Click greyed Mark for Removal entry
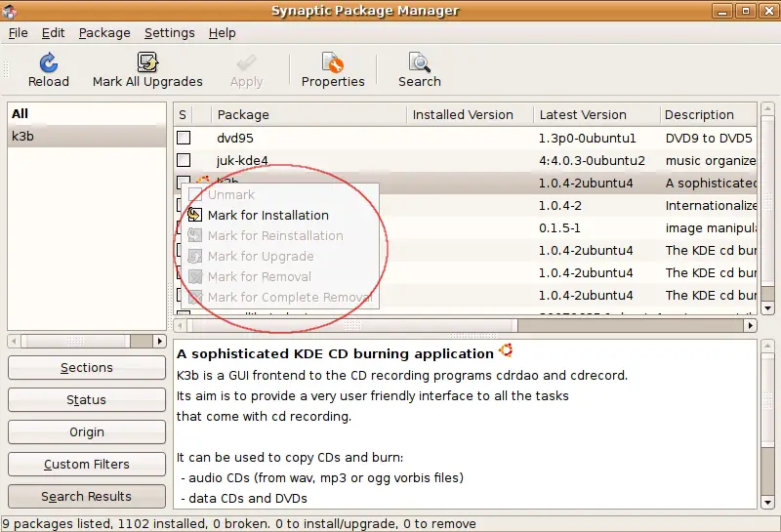The height and width of the screenshot is (532, 781). (x=280, y=276)
